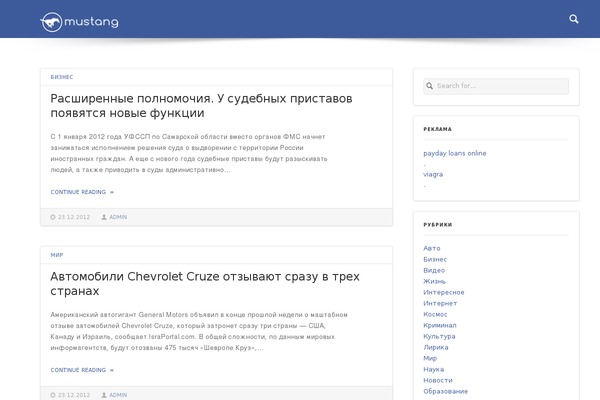Open the МИР category tag on second post

tap(57, 255)
